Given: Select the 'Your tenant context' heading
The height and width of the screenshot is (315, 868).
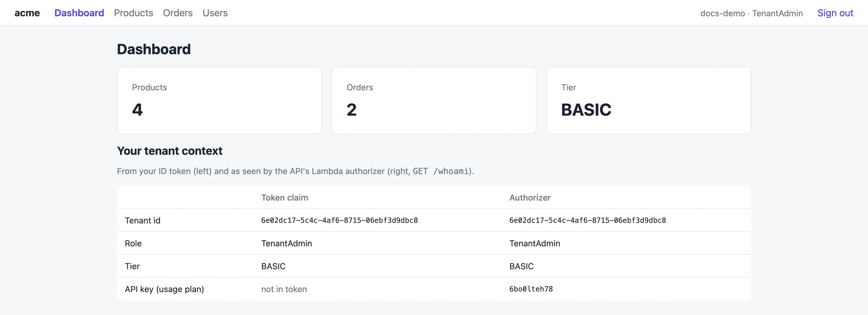Looking at the screenshot, I should 169,151.
